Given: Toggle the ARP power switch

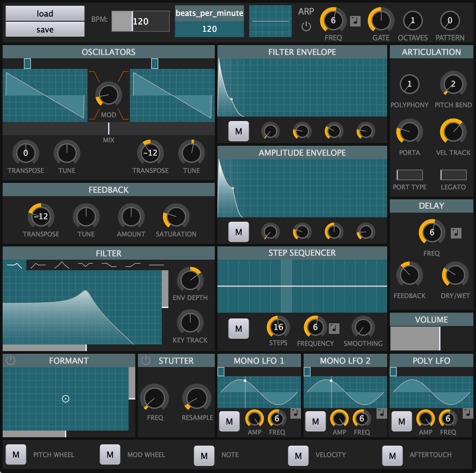Looking at the screenshot, I should point(306,26).
